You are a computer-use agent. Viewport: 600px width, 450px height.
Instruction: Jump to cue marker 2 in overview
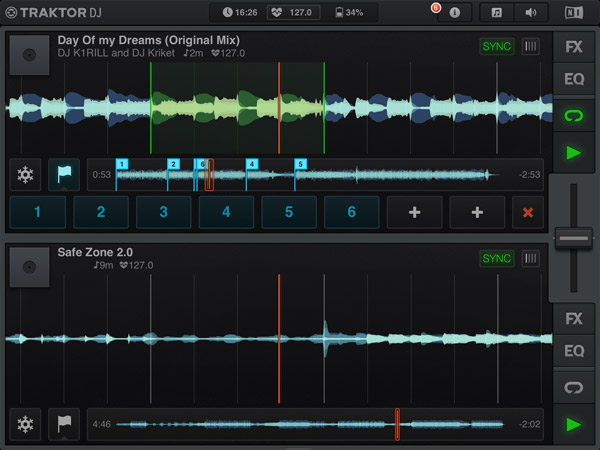pos(173,164)
